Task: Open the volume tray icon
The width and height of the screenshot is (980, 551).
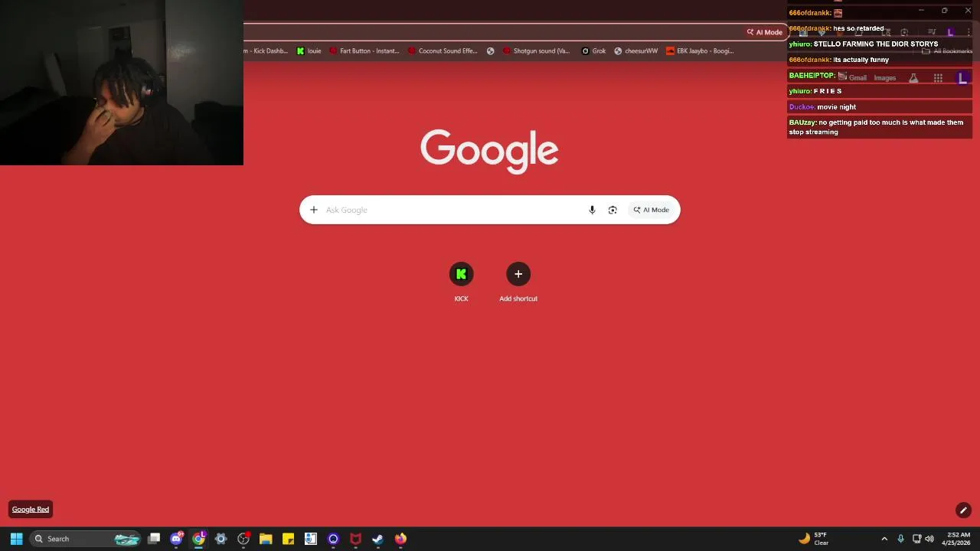Action: [x=929, y=539]
